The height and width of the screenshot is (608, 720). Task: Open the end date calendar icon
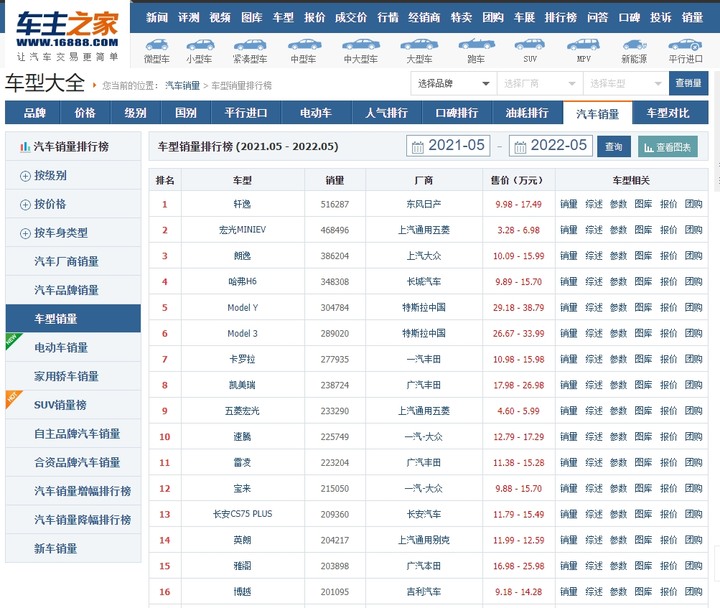click(520, 147)
